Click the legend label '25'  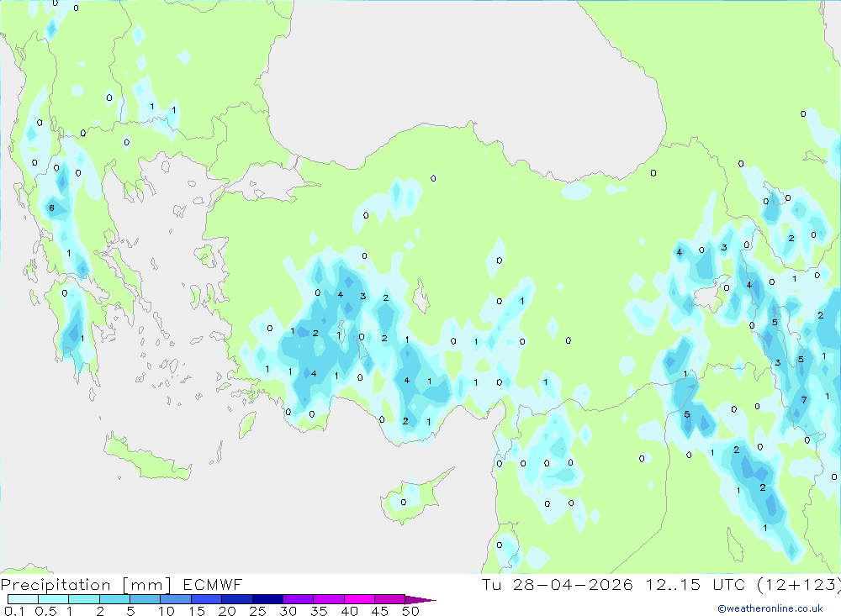257,611
